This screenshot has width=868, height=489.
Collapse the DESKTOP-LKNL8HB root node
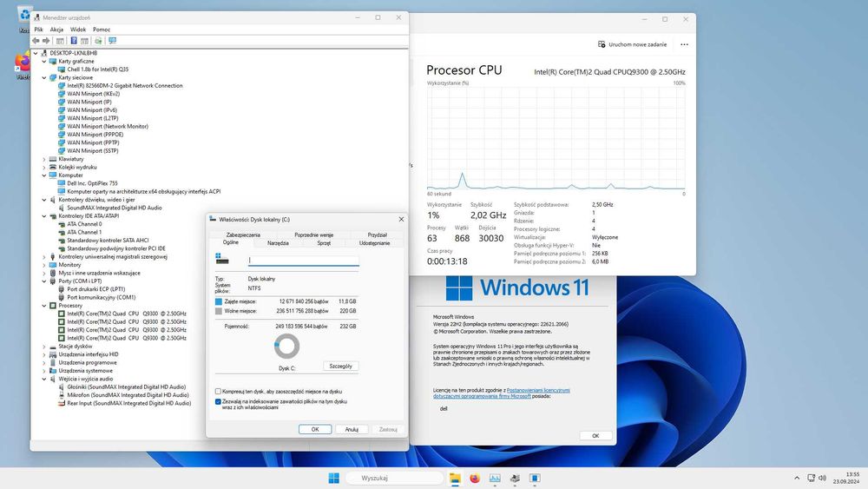point(36,53)
